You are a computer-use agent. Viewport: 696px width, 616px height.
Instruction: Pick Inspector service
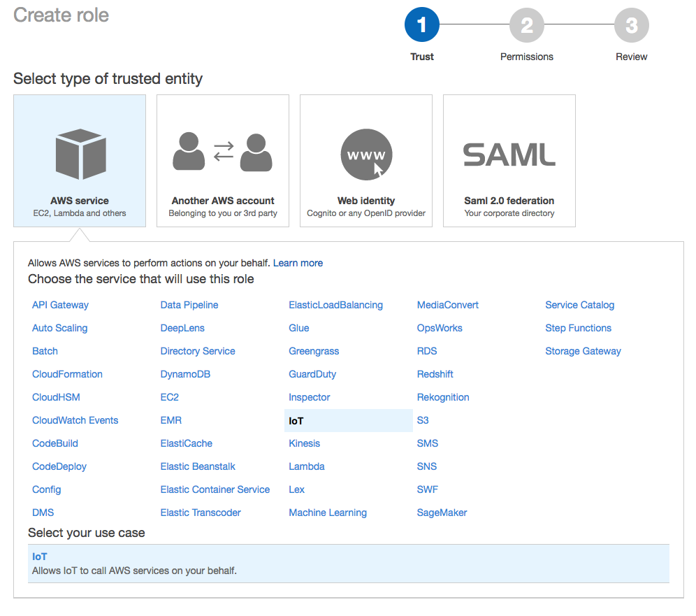click(x=310, y=397)
